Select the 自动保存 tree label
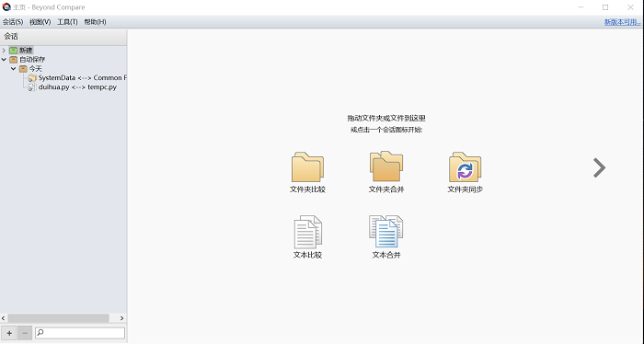644x344 pixels. 32,60
